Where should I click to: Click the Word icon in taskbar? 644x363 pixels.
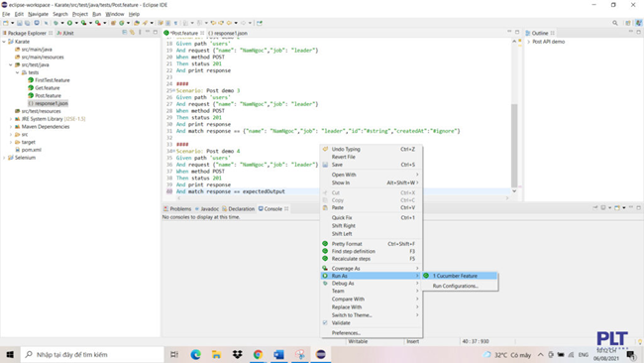tap(278, 354)
